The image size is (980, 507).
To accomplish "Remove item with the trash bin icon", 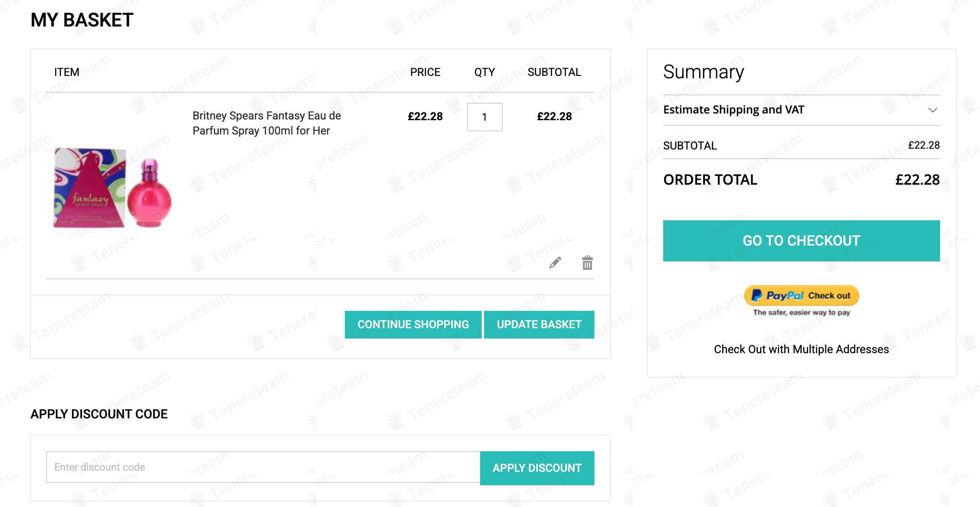I will (587, 263).
